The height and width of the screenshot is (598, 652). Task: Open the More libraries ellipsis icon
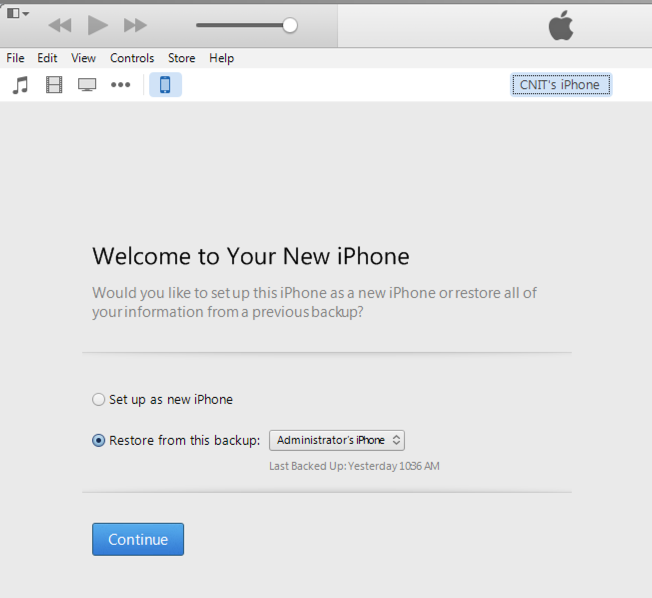tap(121, 85)
